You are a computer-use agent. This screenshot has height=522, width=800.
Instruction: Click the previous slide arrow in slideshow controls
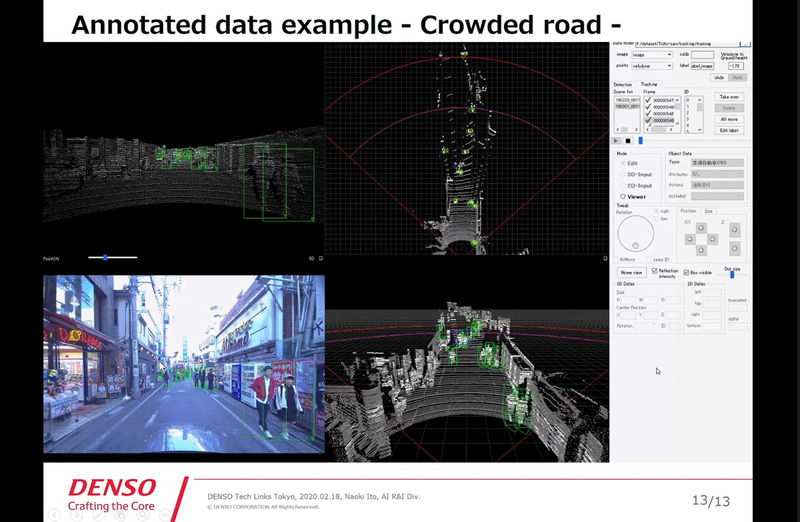coord(54,515)
